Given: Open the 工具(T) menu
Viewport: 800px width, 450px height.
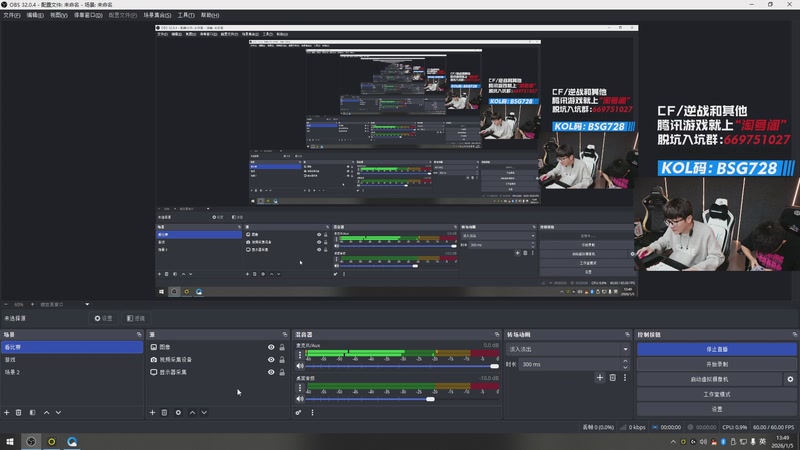Looking at the screenshot, I should [186, 15].
